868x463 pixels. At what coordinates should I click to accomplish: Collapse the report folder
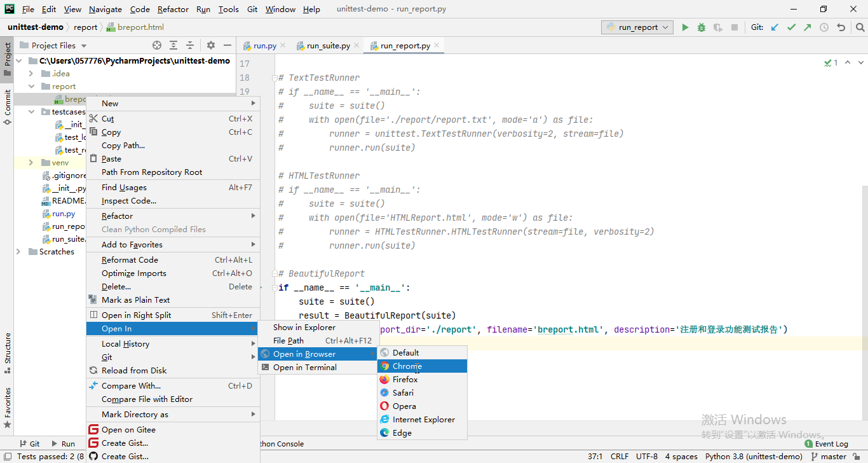[31, 86]
